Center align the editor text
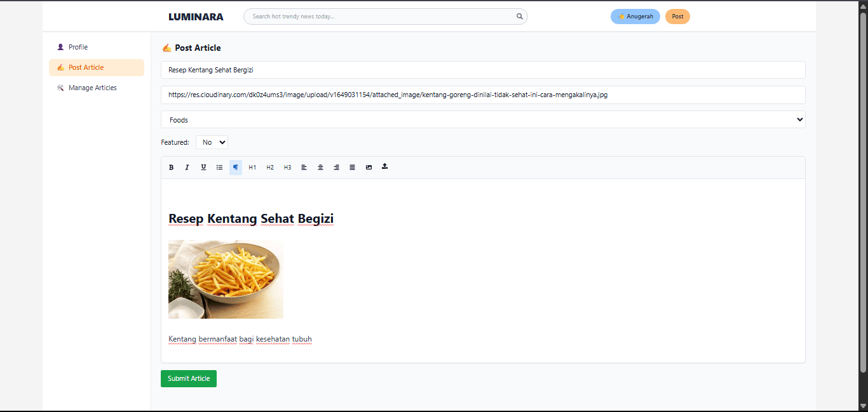Image resolution: width=868 pixels, height=412 pixels. click(x=320, y=168)
